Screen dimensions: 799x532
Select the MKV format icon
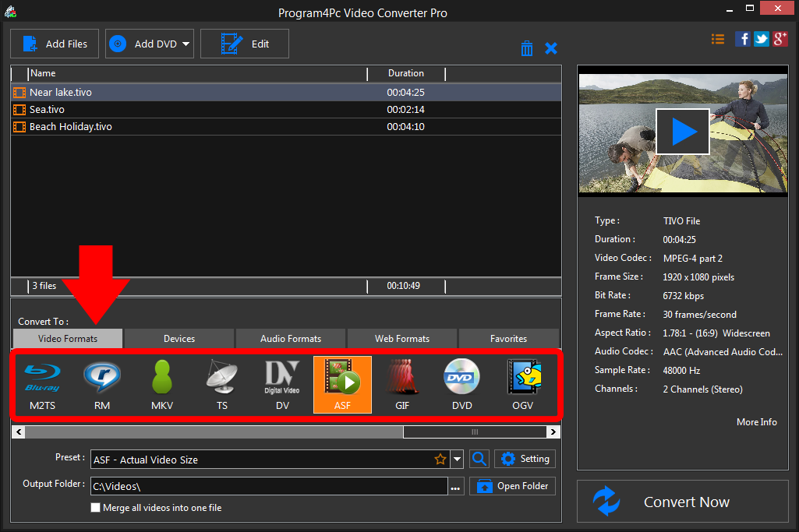click(162, 384)
